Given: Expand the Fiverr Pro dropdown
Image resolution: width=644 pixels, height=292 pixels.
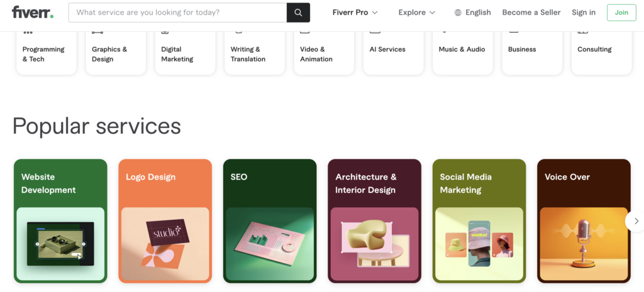Looking at the screenshot, I should (x=355, y=13).
